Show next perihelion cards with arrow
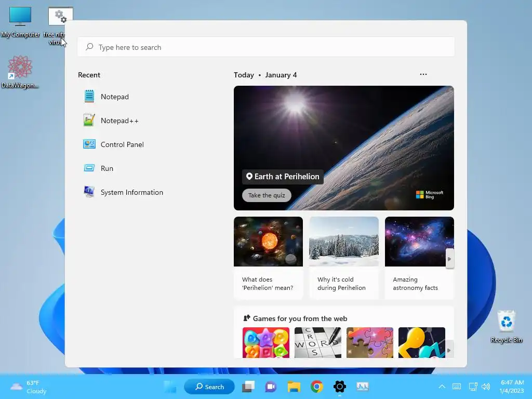The width and height of the screenshot is (532, 399). click(449, 259)
